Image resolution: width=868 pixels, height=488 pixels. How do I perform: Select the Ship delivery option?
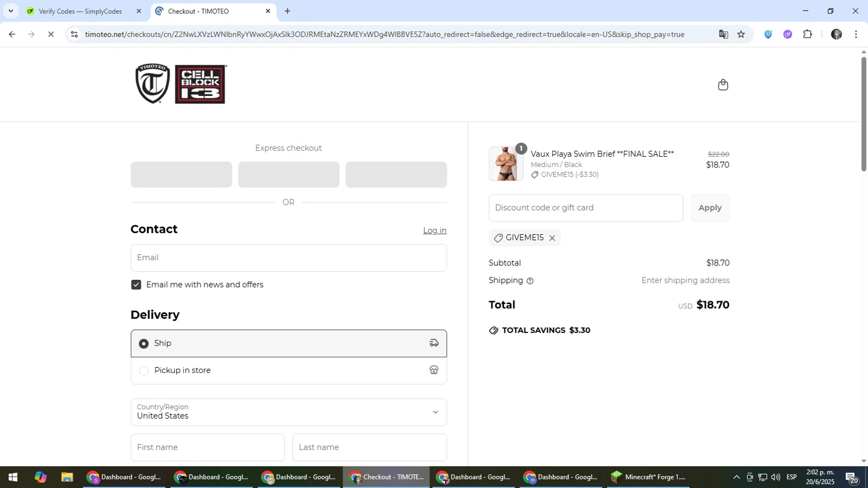coord(289,343)
